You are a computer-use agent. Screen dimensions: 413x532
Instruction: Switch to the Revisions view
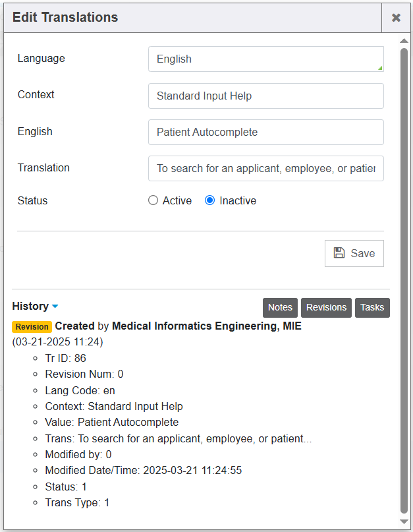[326, 307]
